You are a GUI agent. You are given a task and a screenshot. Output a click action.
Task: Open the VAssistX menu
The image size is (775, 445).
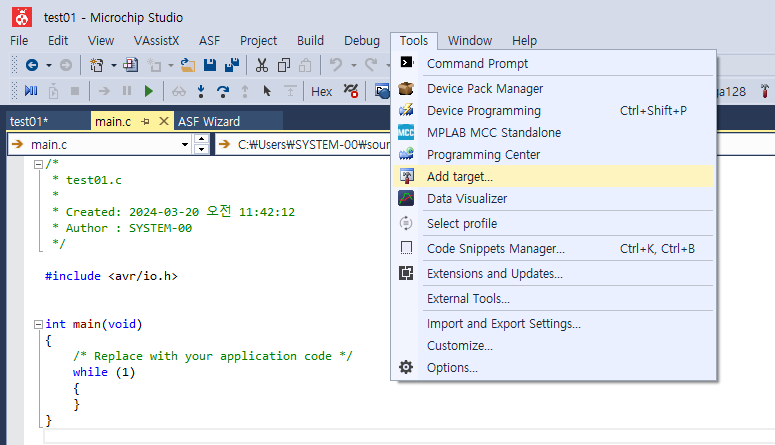click(156, 41)
